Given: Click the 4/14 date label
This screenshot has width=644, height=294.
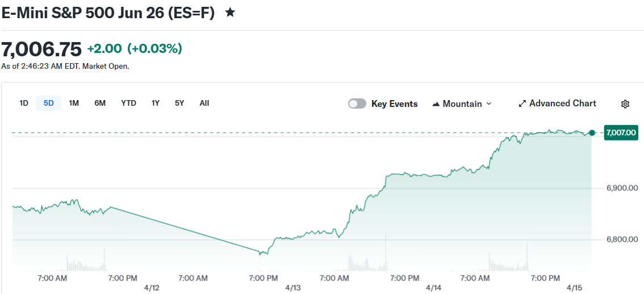Looking at the screenshot, I should point(434,287).
